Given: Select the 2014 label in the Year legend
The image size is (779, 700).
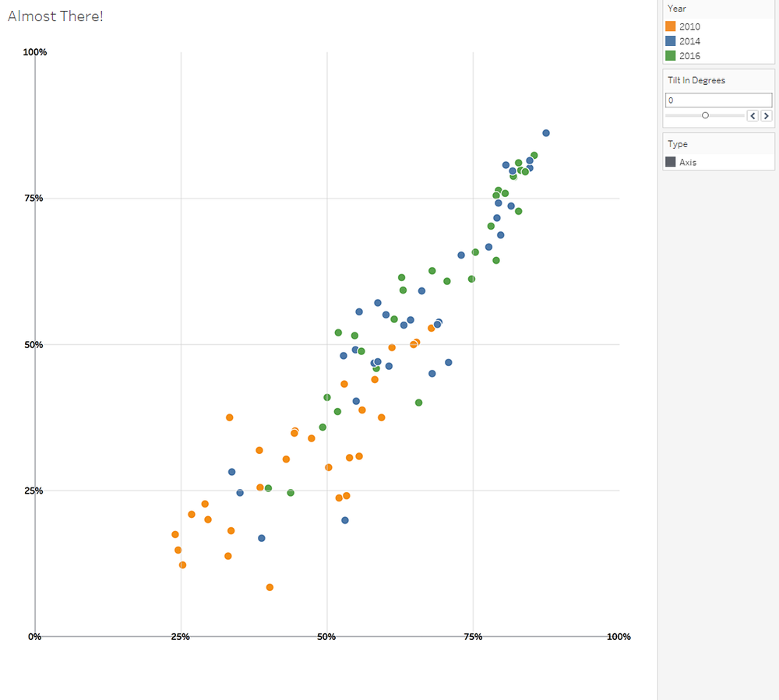Looking at the screenshot, I should pyautogui.click(x=689, y=40).
